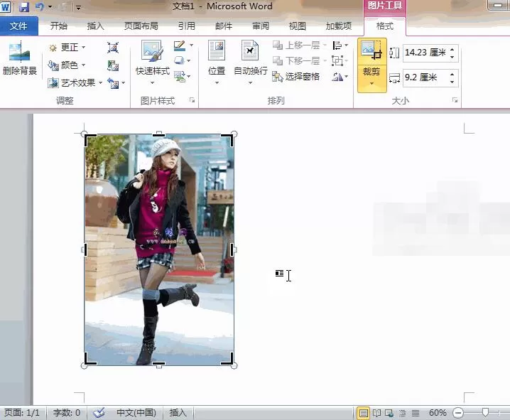Open the File (文件) tab

point(19,26)
